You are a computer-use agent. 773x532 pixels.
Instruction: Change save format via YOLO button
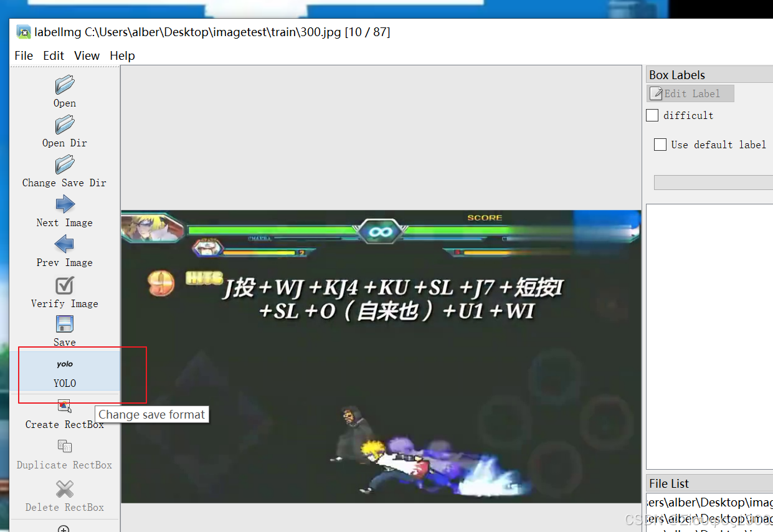click(x=65, y=373)
